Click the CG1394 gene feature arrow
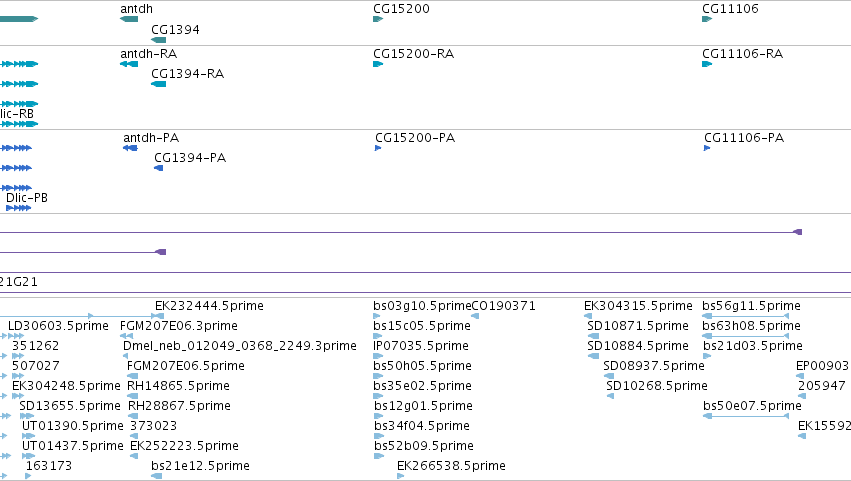The height and width of the screenshot is (481, 851). [158, 40]
